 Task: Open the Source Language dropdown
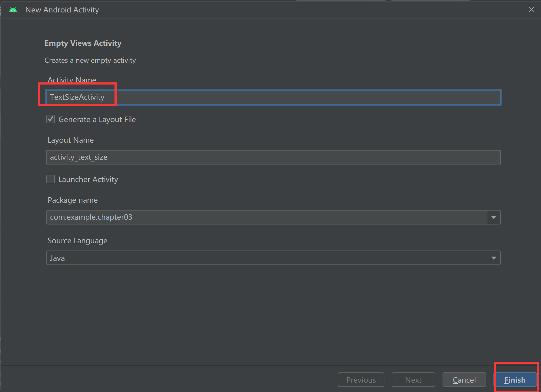(273, 258)
